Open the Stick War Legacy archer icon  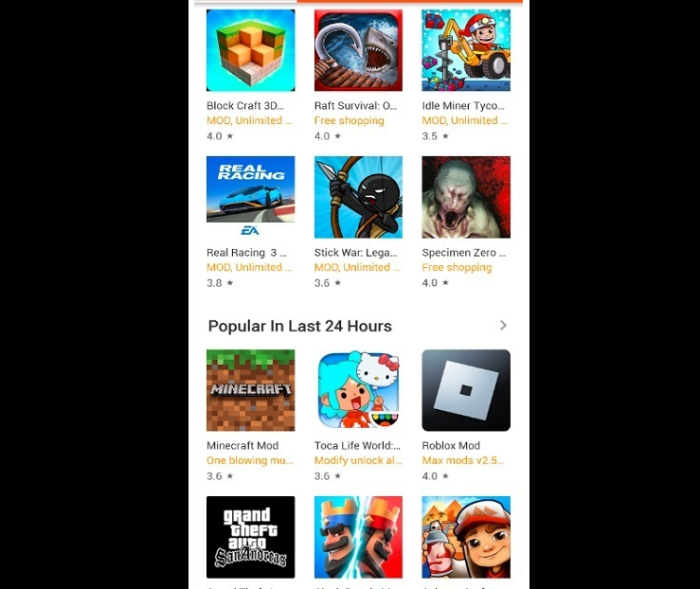358,197
